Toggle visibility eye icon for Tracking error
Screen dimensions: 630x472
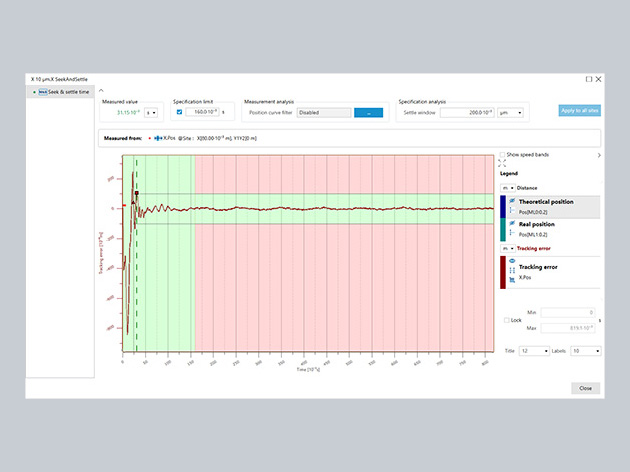512,260
